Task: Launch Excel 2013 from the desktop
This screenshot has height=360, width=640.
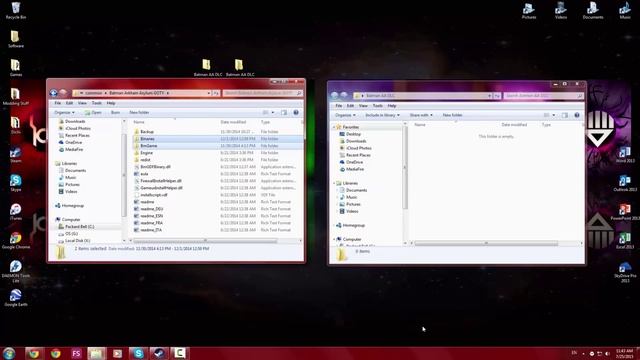Action: pos(625,240)
